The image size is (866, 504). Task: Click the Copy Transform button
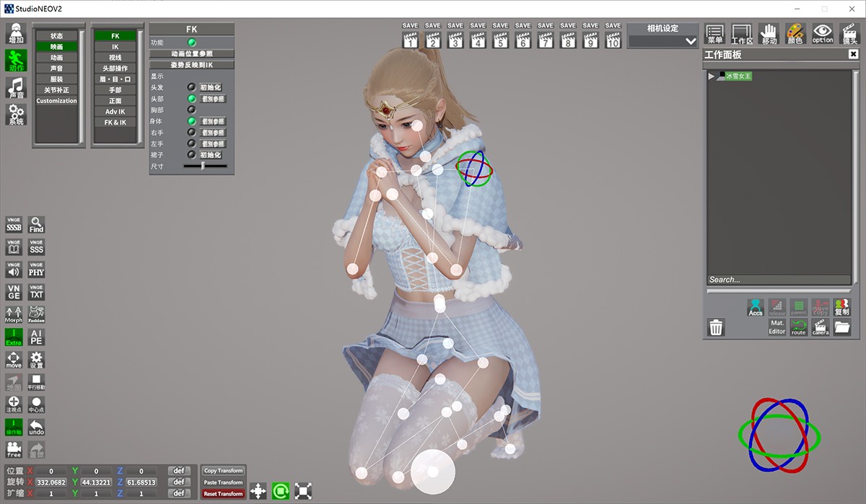point(223,471)
